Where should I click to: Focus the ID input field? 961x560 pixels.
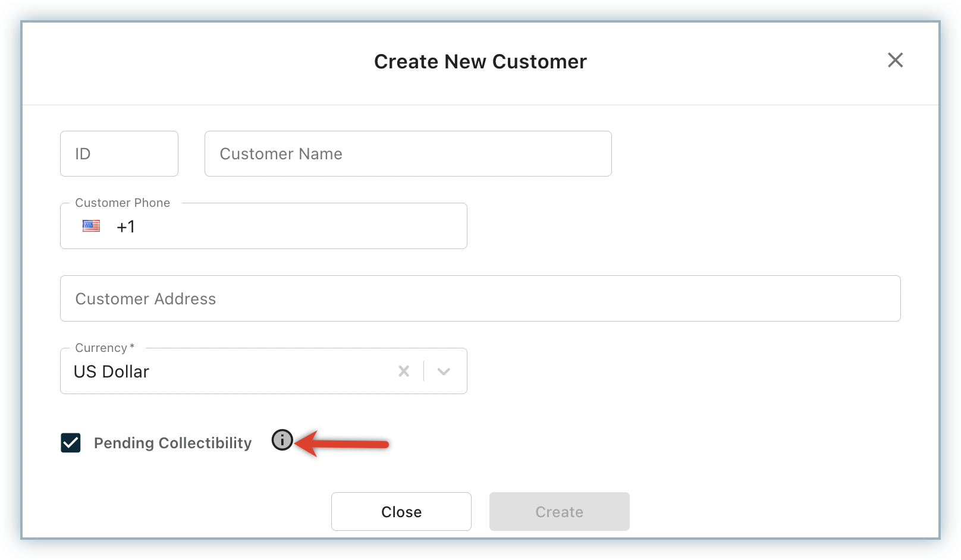119,154
